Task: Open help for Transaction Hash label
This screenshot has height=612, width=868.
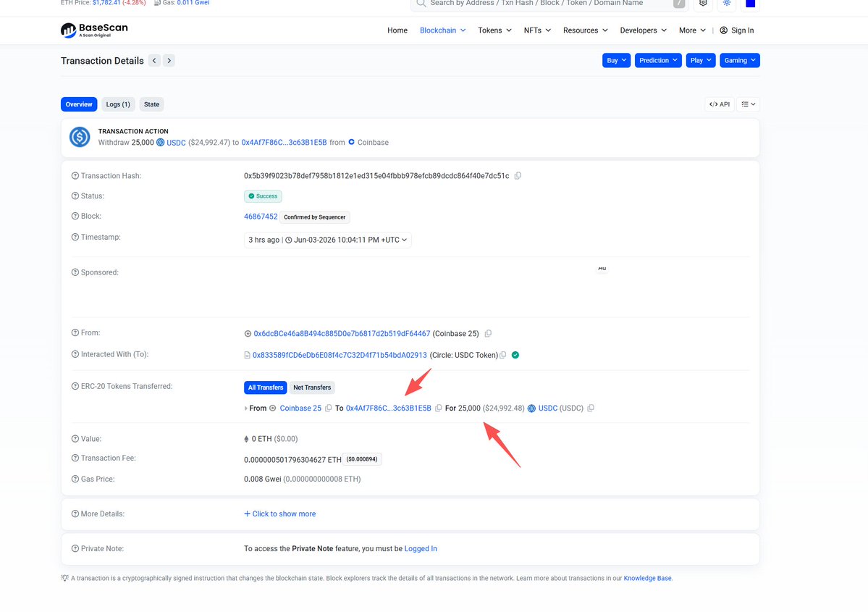Action: pyautogui.click(x=75, y=175)
